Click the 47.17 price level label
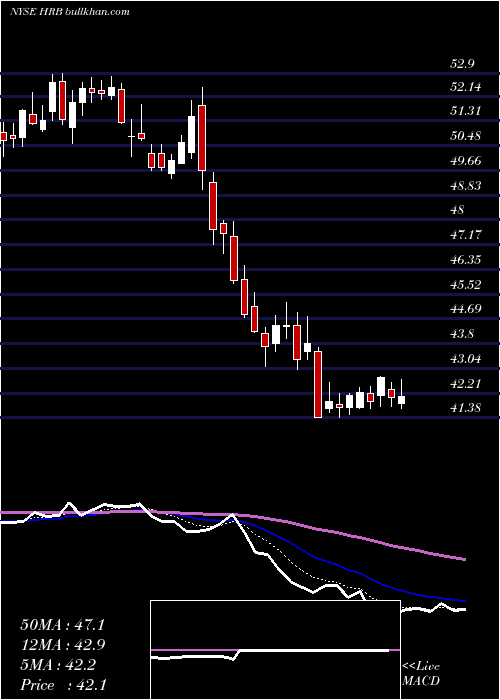 click(x=466, y=234)
